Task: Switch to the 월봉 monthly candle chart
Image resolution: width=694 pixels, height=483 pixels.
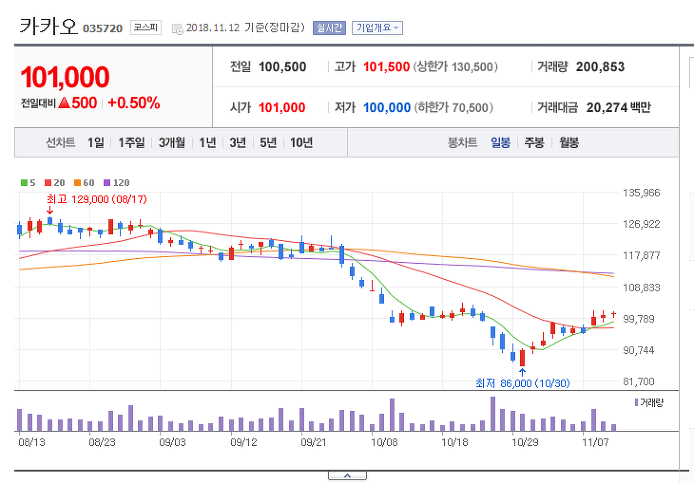Action: pos(569,143)
